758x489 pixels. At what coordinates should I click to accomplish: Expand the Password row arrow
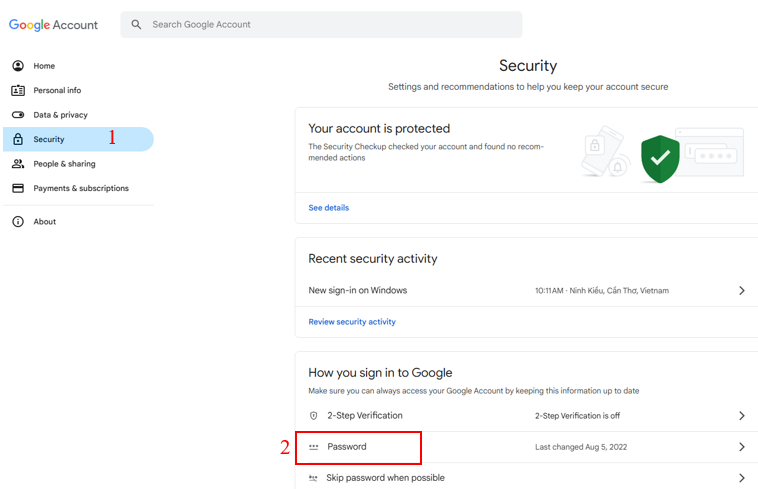click(x=742, y=447)
